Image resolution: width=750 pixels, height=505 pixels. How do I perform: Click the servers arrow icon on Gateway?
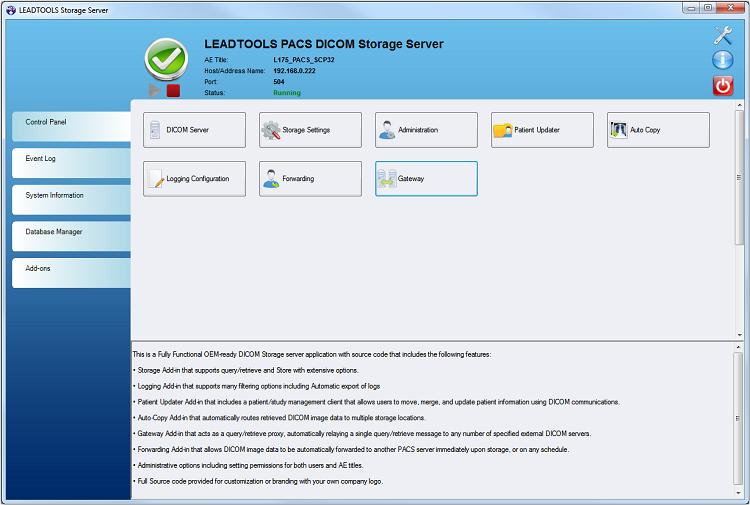[x=387, y=179]
